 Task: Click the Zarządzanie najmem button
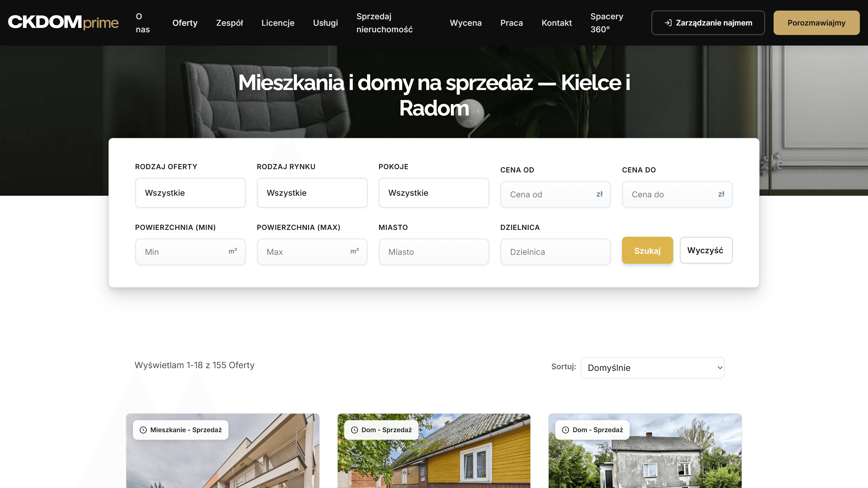[708, 23]
